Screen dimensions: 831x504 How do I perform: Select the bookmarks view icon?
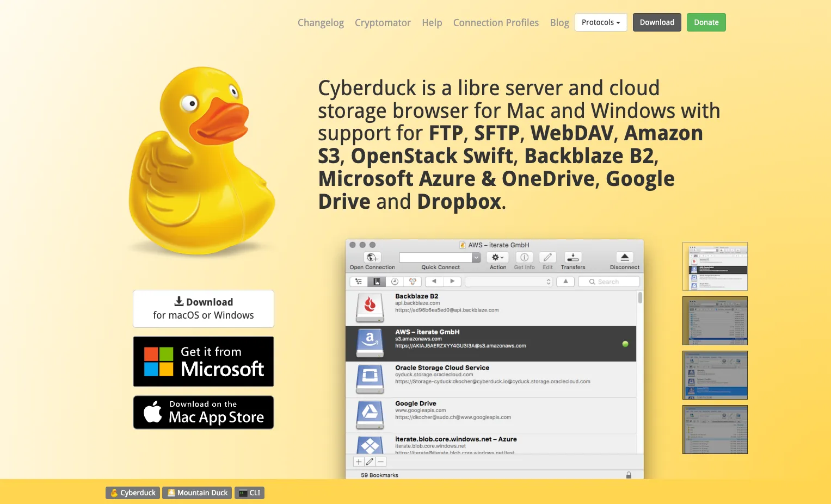click(x=377, y=282)
